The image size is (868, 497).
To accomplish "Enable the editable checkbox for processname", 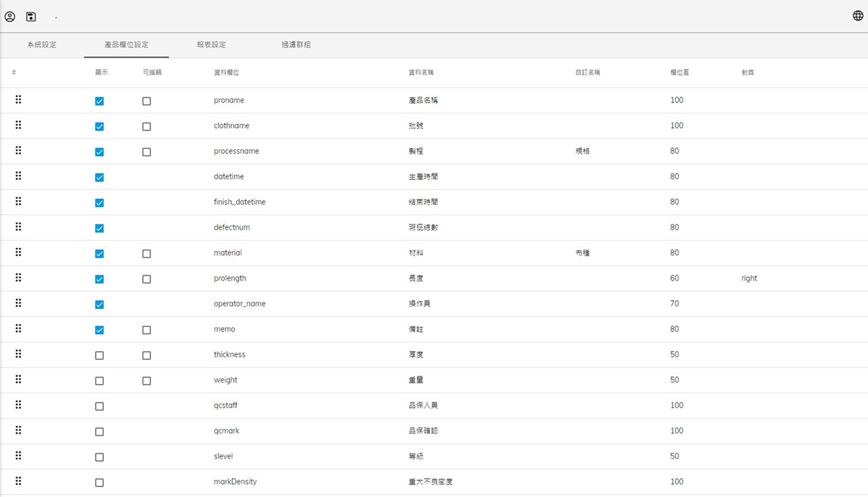I will coord(146,152).
